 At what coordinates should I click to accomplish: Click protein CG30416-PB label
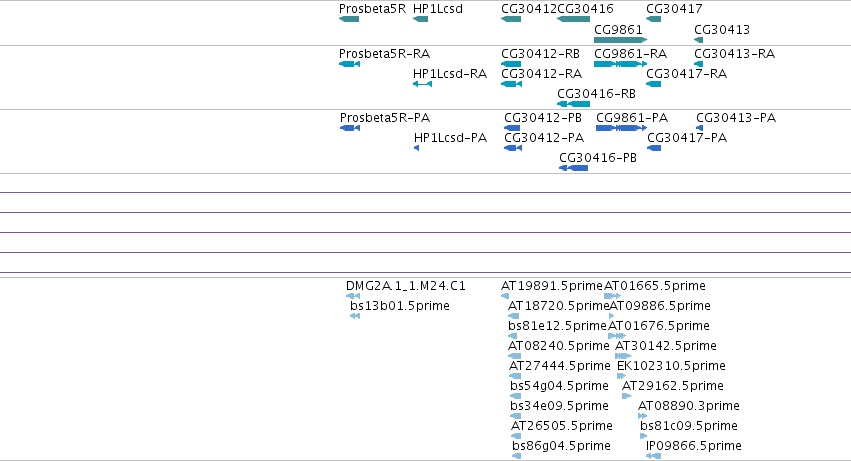pyautogui.click(x=598, y=158)
